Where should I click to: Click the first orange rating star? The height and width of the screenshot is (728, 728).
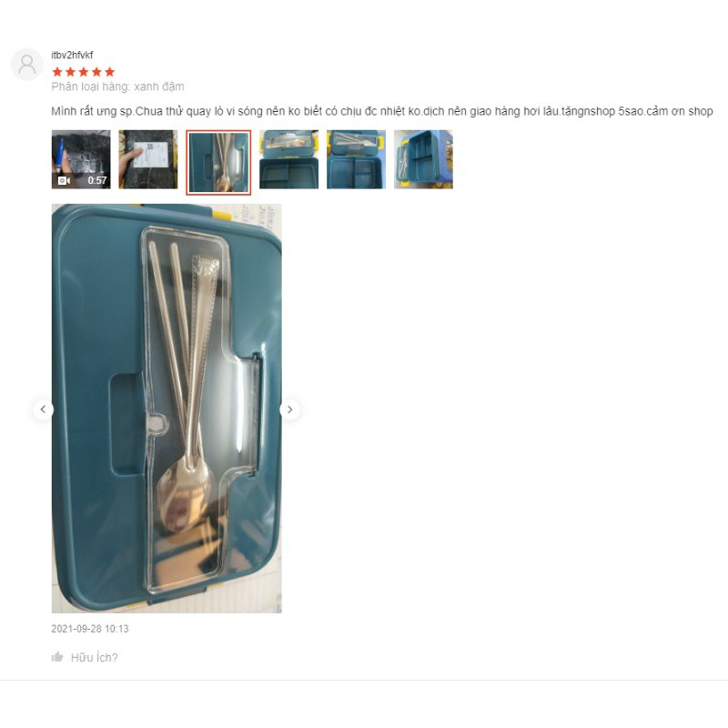[x=57, y=72]
